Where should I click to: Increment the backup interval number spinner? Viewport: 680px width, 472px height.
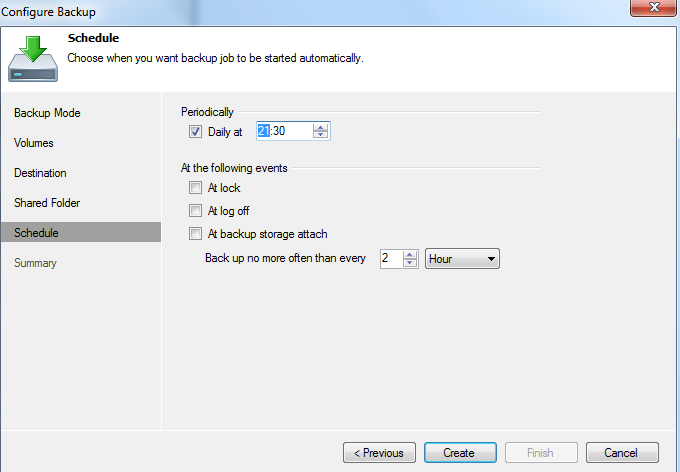coord(410,255)
